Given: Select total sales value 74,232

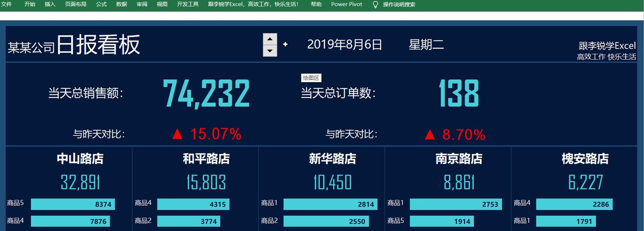Looking at the screenshot, I should 206,93.
